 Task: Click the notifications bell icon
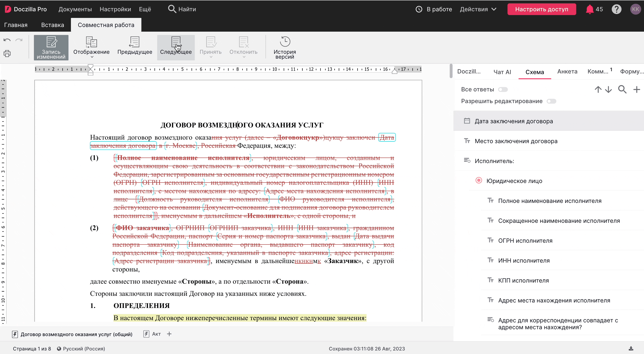(x=589, y=9)
